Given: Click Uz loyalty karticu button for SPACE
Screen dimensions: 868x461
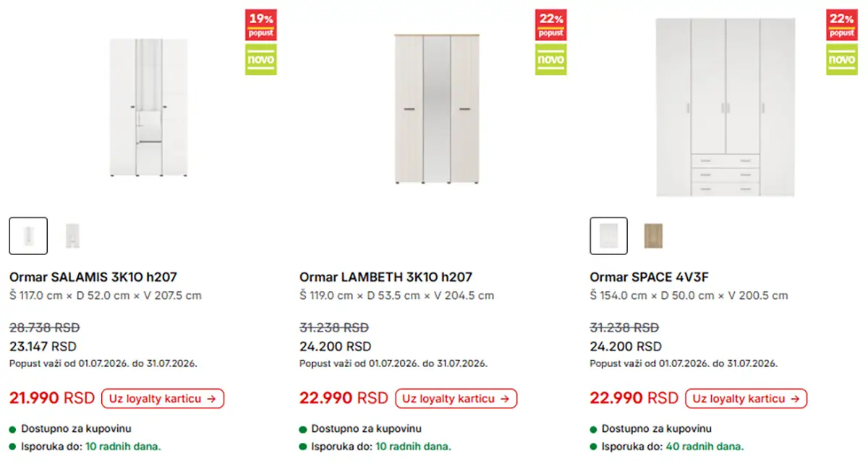Looking at the screenshot, I should (x=746, y=398).
